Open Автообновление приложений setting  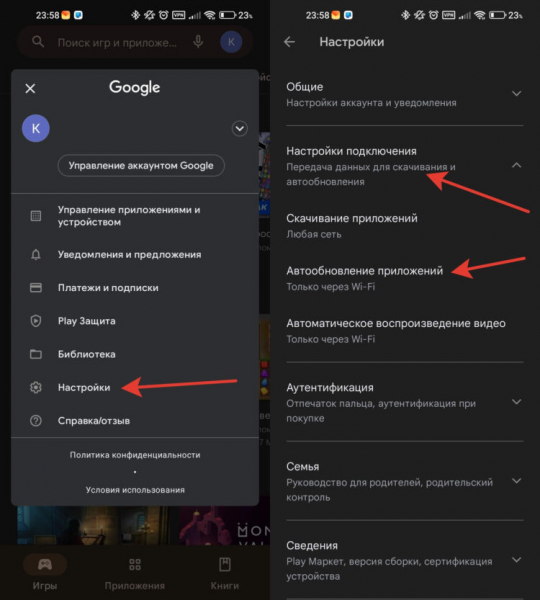point(405,278)
